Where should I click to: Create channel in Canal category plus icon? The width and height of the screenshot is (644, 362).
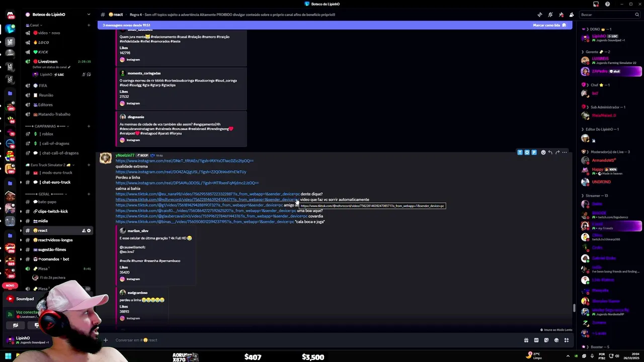pyautogui.click(x=89, y=25)
